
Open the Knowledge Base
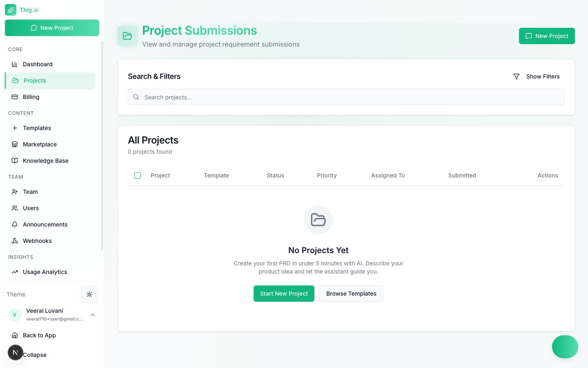pos(45,161)
